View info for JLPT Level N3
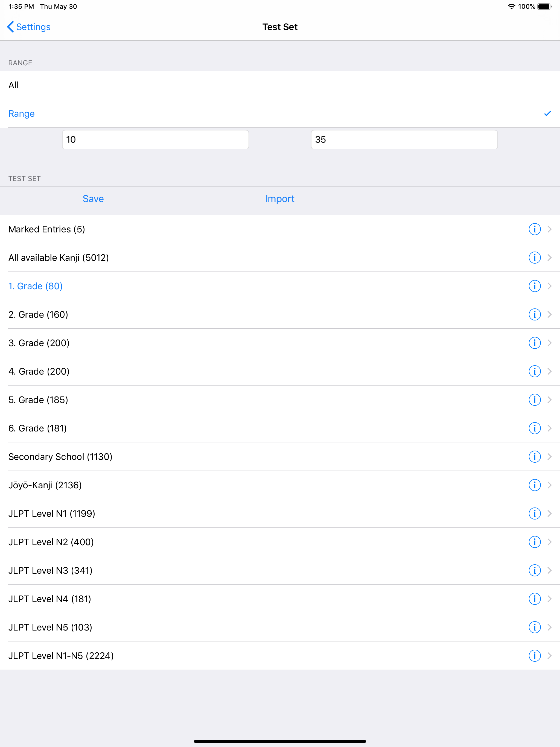Screen dimensions: 560x747 [534, 570]
